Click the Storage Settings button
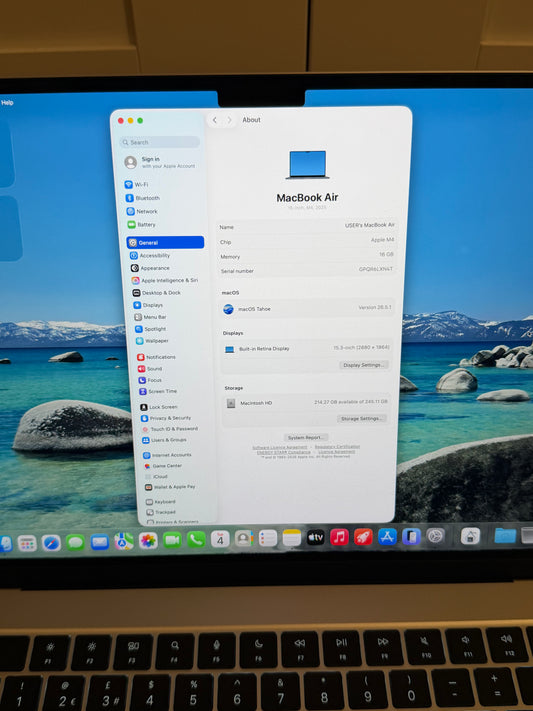 coord(362,419)
